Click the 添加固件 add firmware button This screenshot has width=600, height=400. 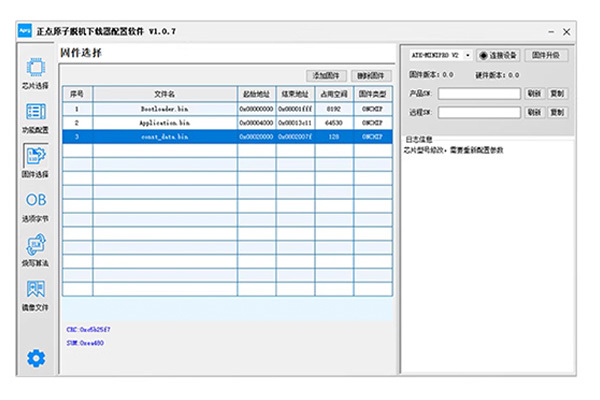(x=327, y=75)
